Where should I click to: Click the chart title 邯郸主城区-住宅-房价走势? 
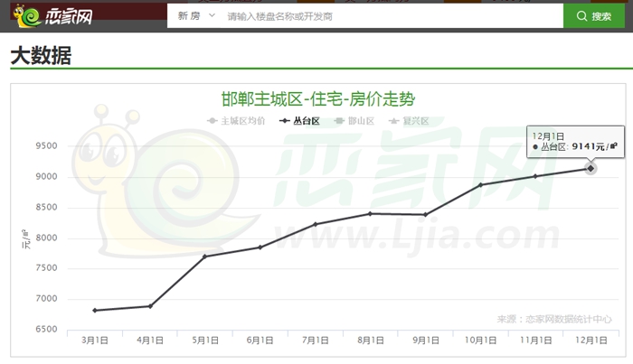tap(318, 99)
